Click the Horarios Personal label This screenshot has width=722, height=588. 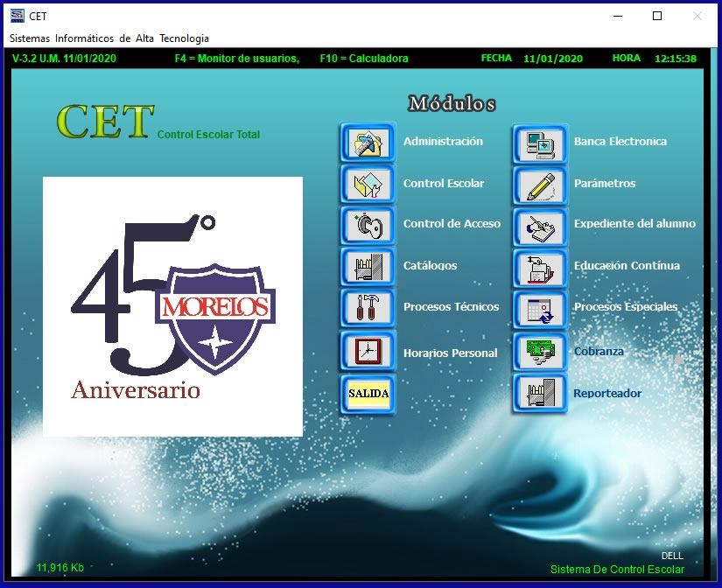pyautogui.click(x=451, y=353)
